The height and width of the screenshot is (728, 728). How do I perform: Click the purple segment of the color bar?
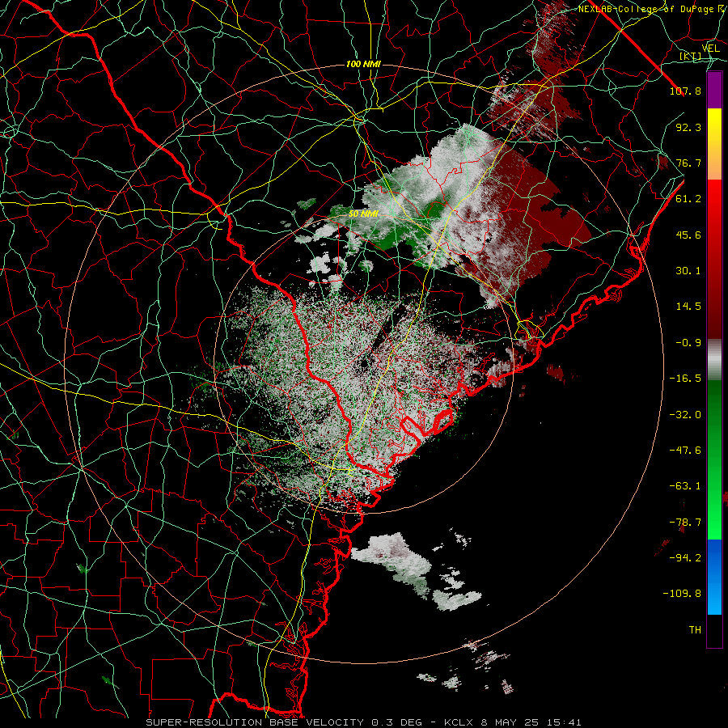click(714, 90)
